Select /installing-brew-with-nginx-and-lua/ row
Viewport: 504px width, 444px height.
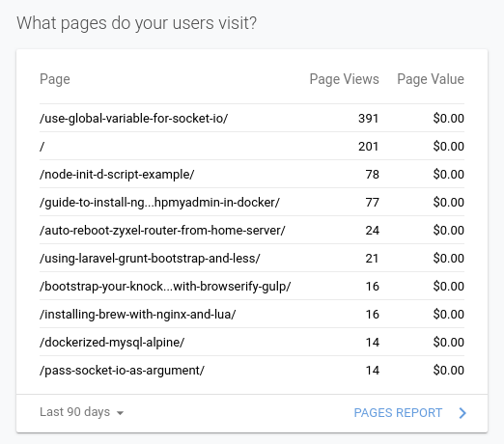(x=252, y=314)
